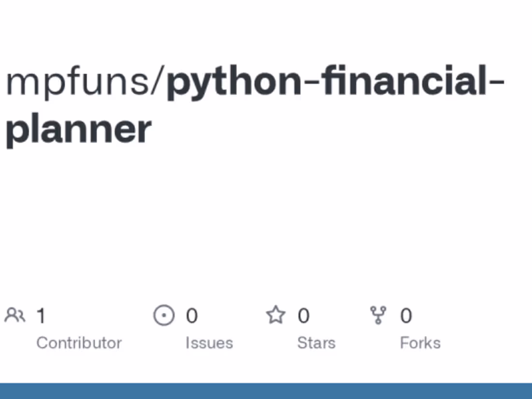The image size is (532, 399).
Task: Select the zero count above Forks
Action: pyautogui.click(x=406, y=316)
